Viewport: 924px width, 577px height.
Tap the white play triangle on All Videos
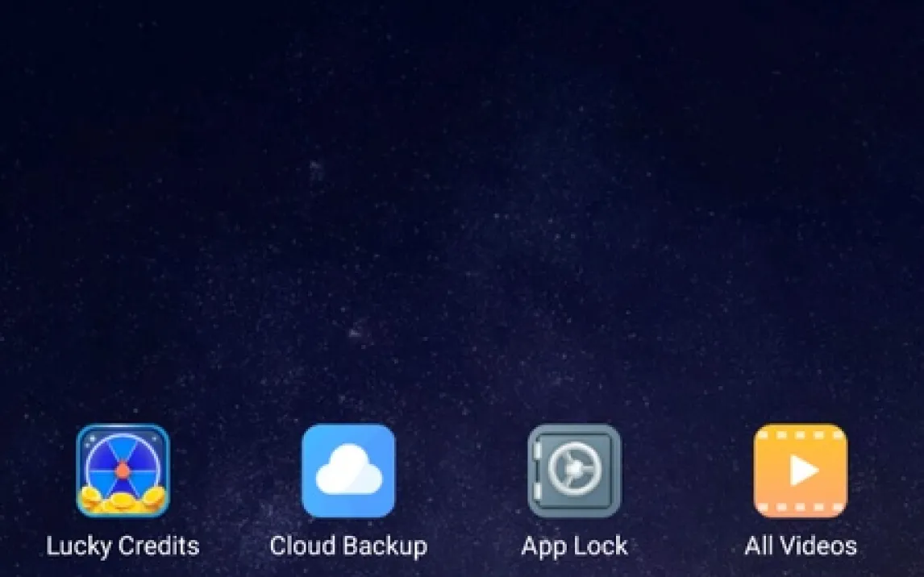tap(802, 471)
